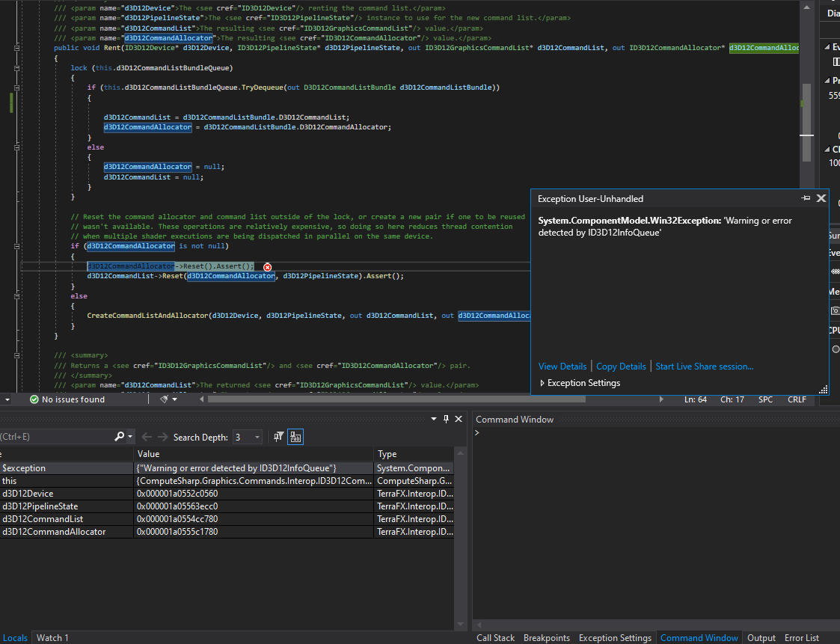Click the Value column header in Locals

click(x=254, y=454)
